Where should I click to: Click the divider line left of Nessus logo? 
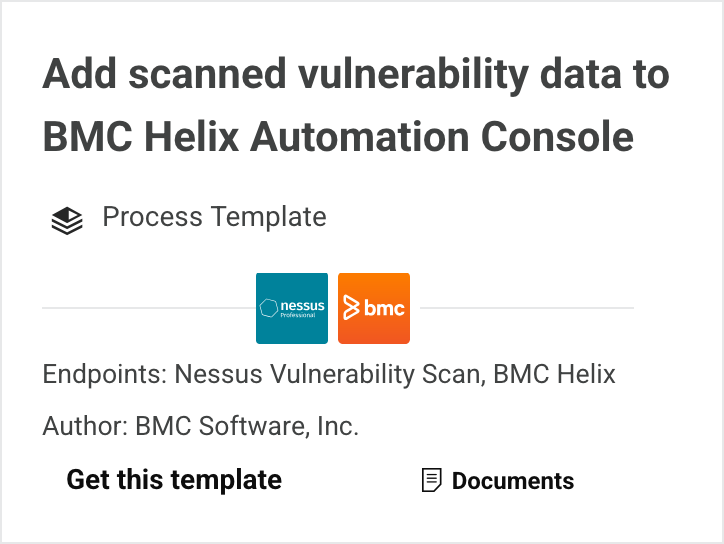[x=148, y=308]
